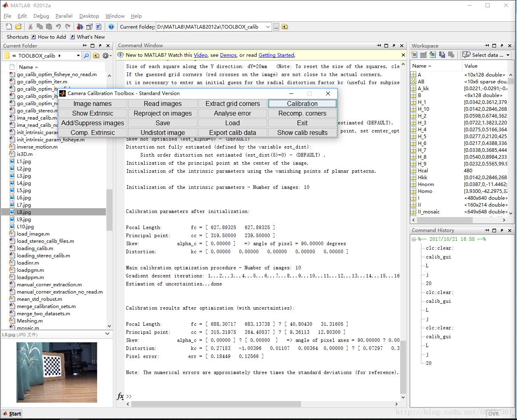Open the Current Folder path dropdown
The height and width of the screenshot is (420, 517).
268,27
